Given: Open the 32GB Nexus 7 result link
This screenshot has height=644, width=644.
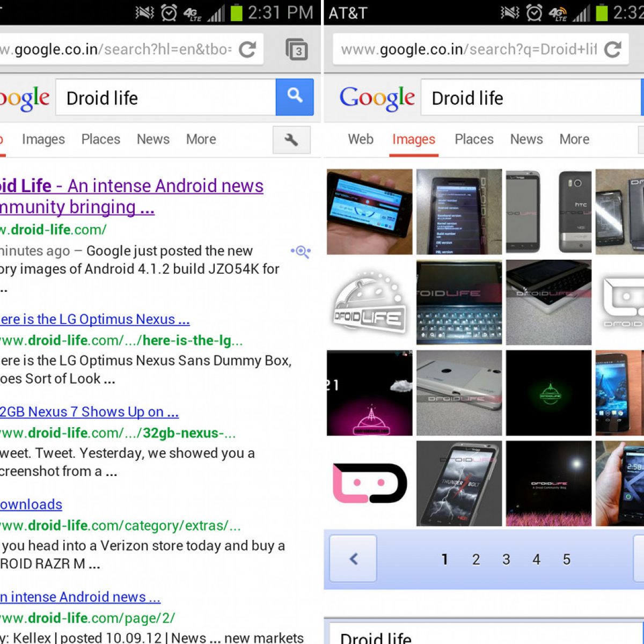Looking at the screenshot, I should [x=89, y=412].
